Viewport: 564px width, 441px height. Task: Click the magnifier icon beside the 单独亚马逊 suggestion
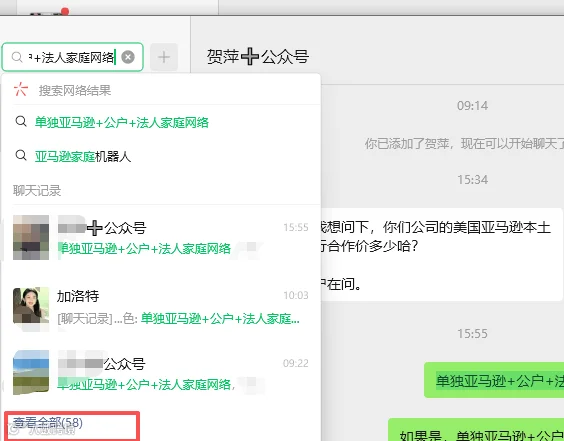point(21,122)
